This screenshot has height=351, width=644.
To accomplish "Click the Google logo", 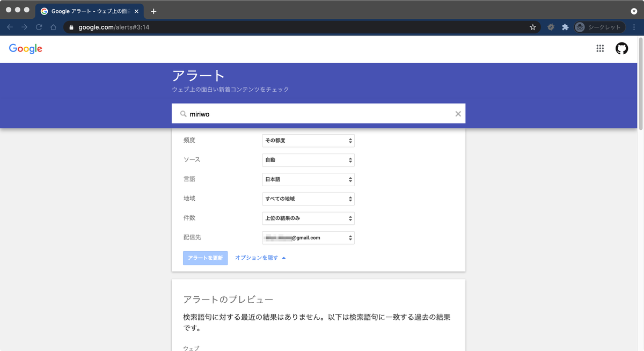I will (x=26, y=49).
